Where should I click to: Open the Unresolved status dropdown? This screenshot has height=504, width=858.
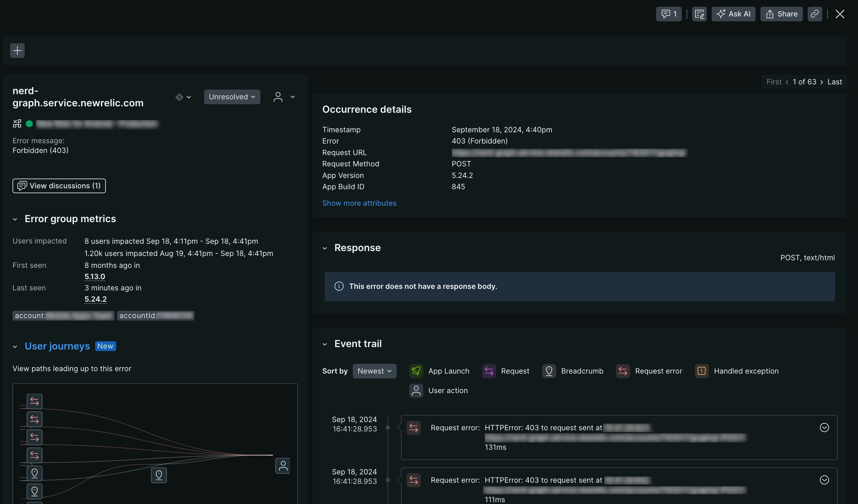coord(232,97)
